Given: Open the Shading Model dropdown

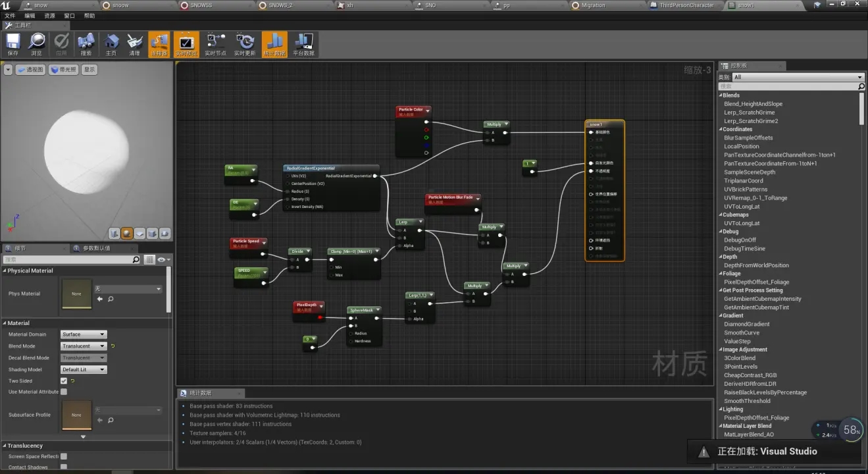Looking at the screenshot, I should tap(83, 369).
